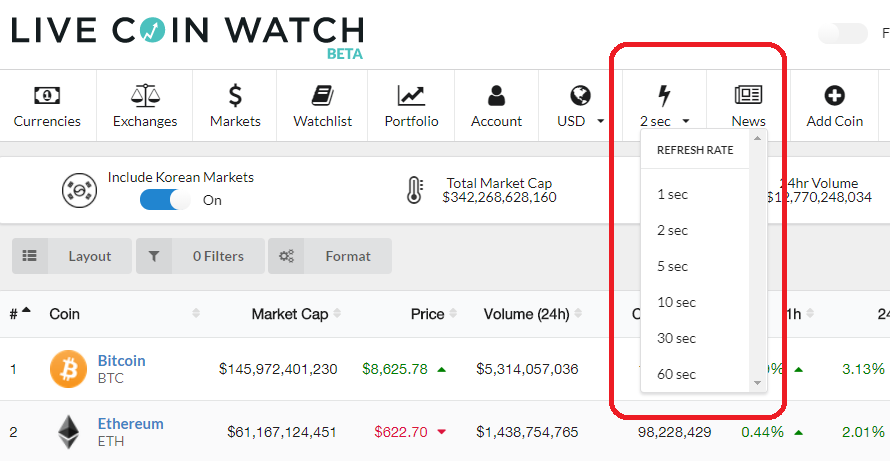Viewport: 890px width, 461px height.
Task: Click scroll down arrow in refresh rate list
Action: click(x=757, y=383)
